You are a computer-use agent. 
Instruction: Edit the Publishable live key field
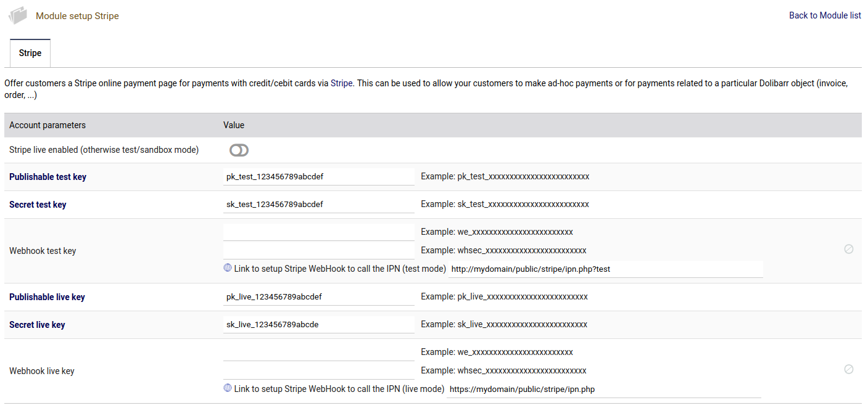point(319,297)
